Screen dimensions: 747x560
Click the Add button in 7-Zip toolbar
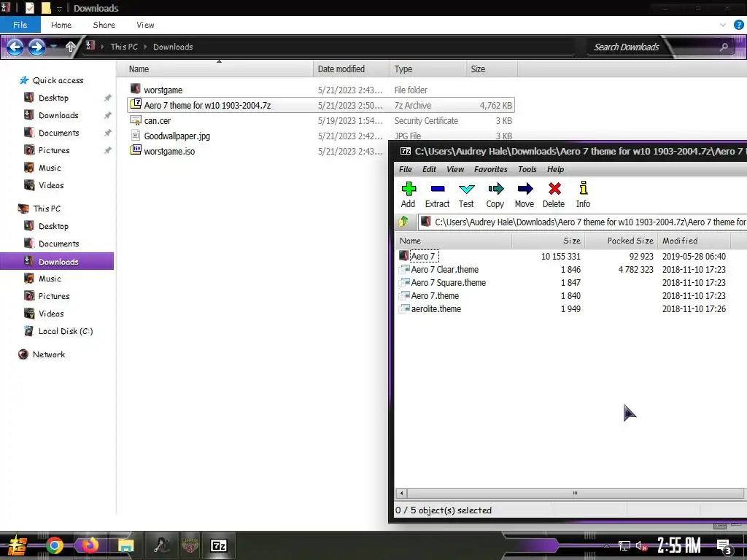409,195
